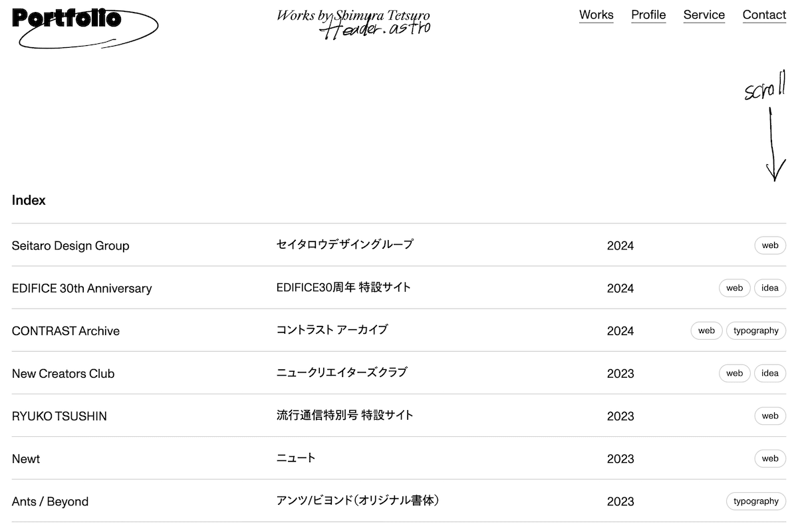Click typography tag on Ants / Beyond row
Viewport: 798px width, 532px height.
756,501
